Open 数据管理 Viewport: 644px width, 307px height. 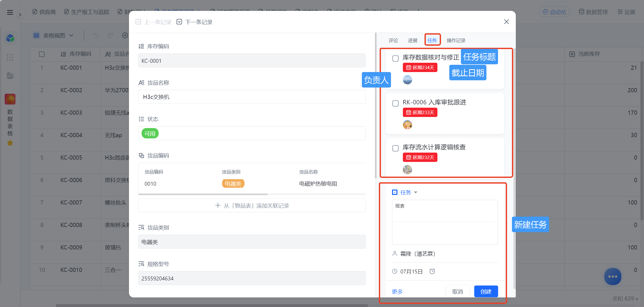[x=593, y=12]
